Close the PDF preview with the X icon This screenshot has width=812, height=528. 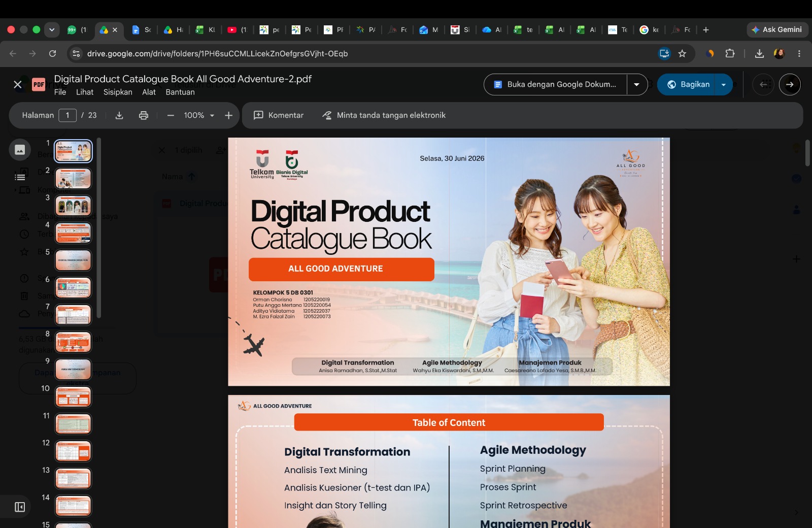pos(18,84)
